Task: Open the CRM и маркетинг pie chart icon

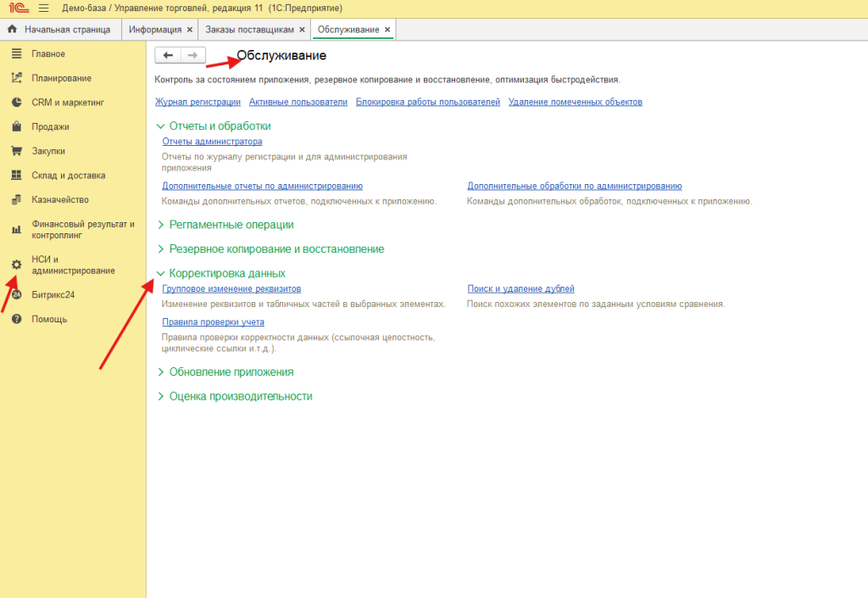Action: click(15, 103)
